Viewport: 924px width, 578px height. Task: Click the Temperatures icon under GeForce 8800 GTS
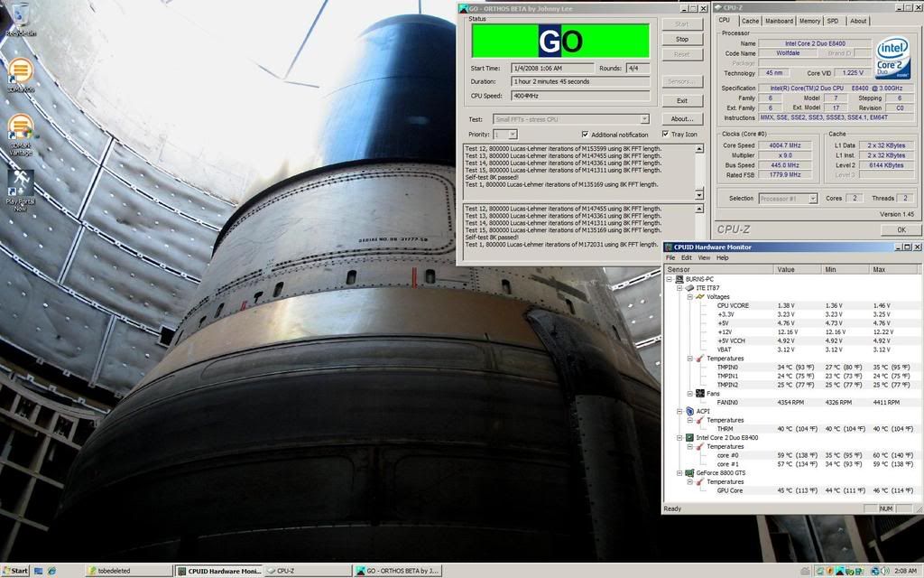[x=700, y=482]
